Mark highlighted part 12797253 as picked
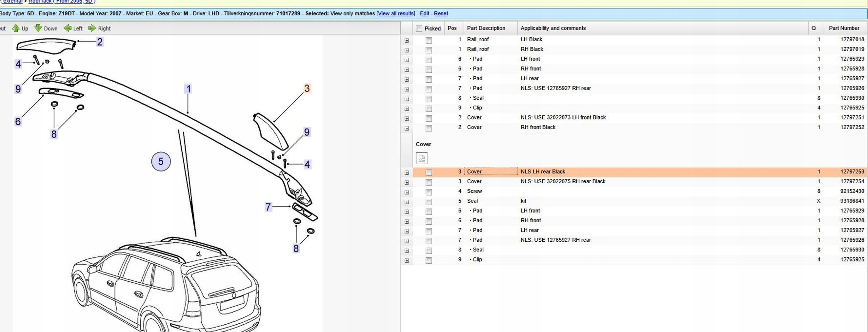This screenshot has height=332, width=868. tap(429, 173)
